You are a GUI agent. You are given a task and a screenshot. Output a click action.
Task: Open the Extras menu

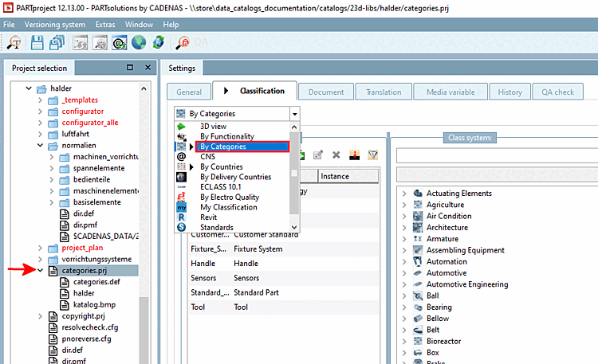105,25
